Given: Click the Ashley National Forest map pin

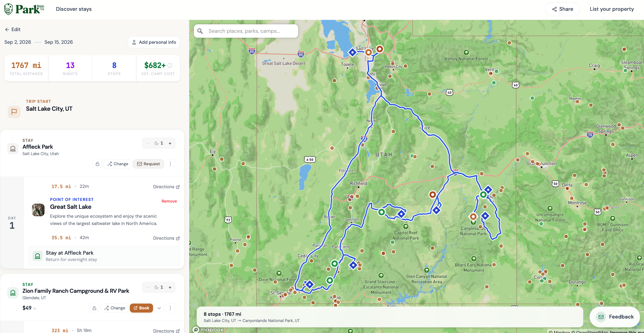Looking at the screenshot, I should (x=466, y=52).
